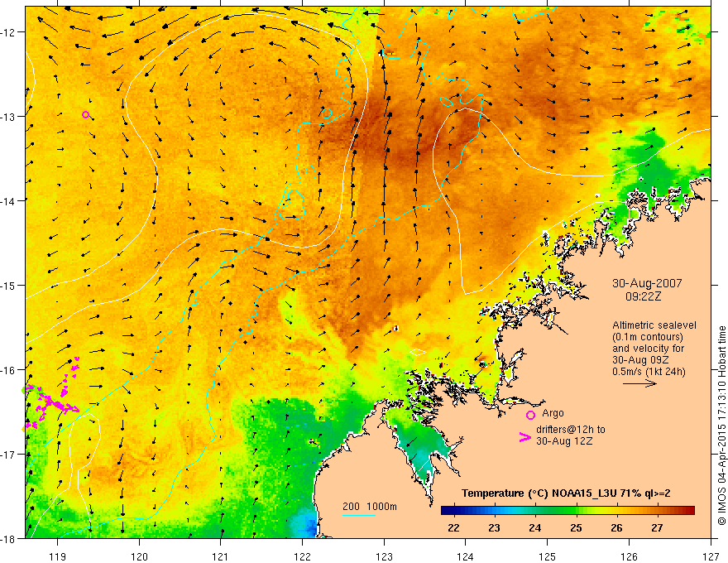Click the magenta Argo circle in the legend
Image resolution: width=728 pixels, height=563 pixels.
click(530, 415)
